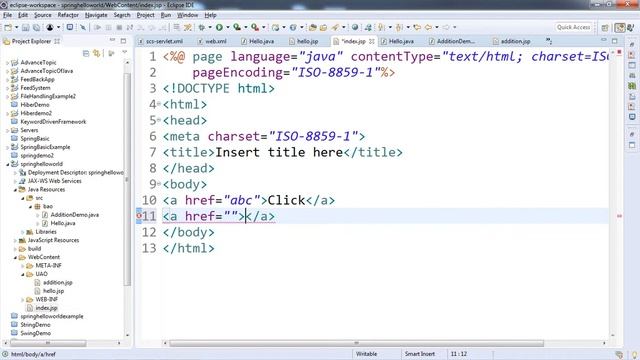Screen dimensions: 640x360
Task: Collapse the WebContent folder node
Action: [15, 257]
